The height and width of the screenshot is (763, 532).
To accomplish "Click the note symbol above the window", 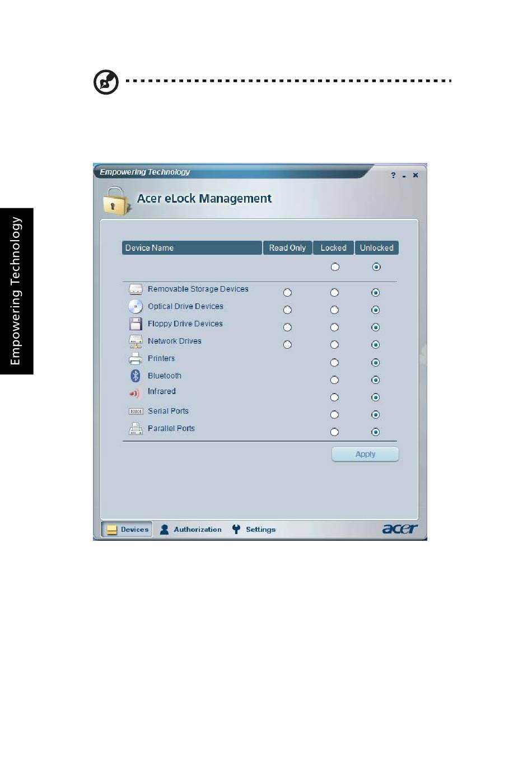I will coord(106,82).
